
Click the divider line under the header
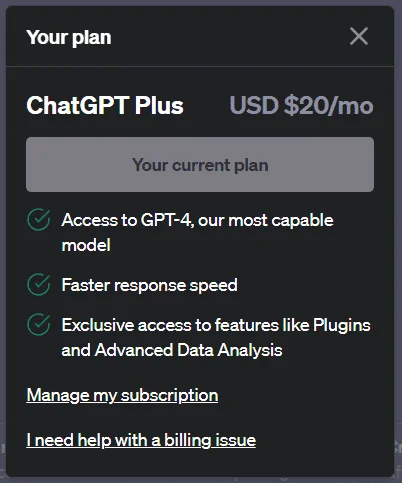(200, 66)
